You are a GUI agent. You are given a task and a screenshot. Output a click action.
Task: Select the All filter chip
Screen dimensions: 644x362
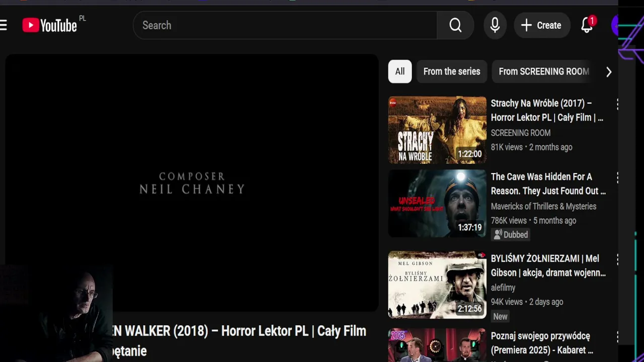(x=400, y=71)
